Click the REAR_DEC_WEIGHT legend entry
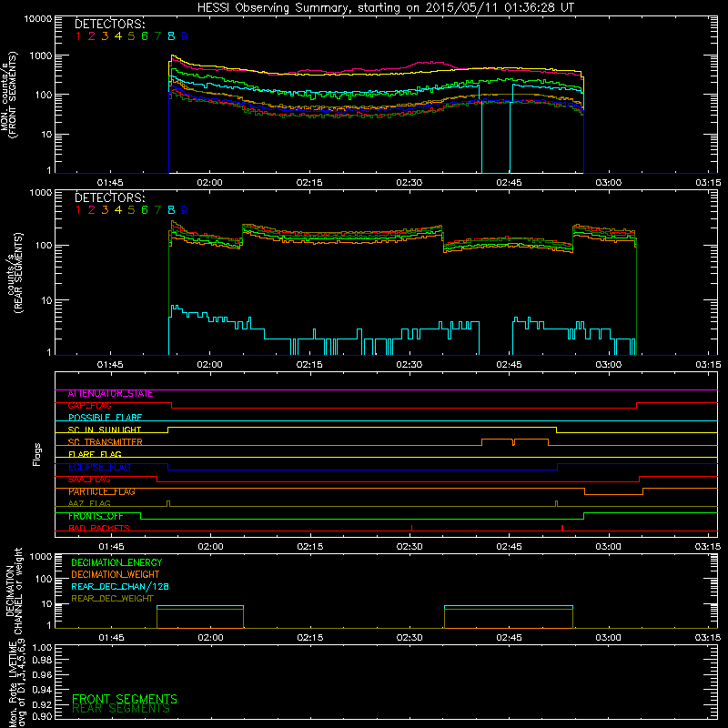This screenshot has width=728, height=728. (x=112, y=599)
